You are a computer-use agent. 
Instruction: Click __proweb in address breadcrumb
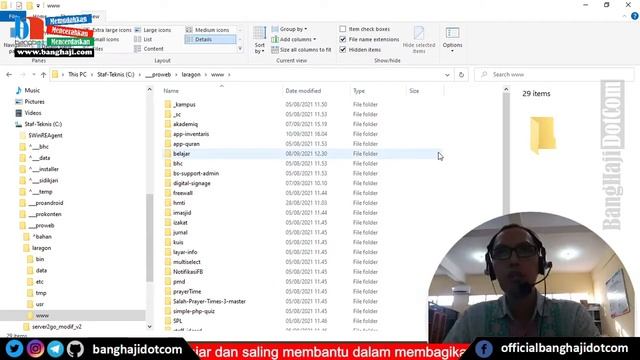[x=158, y=75]
